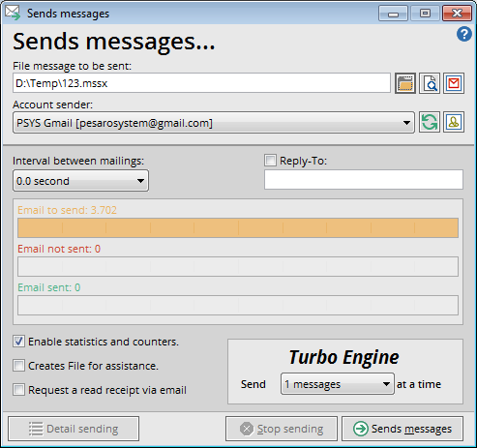Screen dimensions: 477x448
Task: Check Request a read receipt via email
Action: point(18,390)
